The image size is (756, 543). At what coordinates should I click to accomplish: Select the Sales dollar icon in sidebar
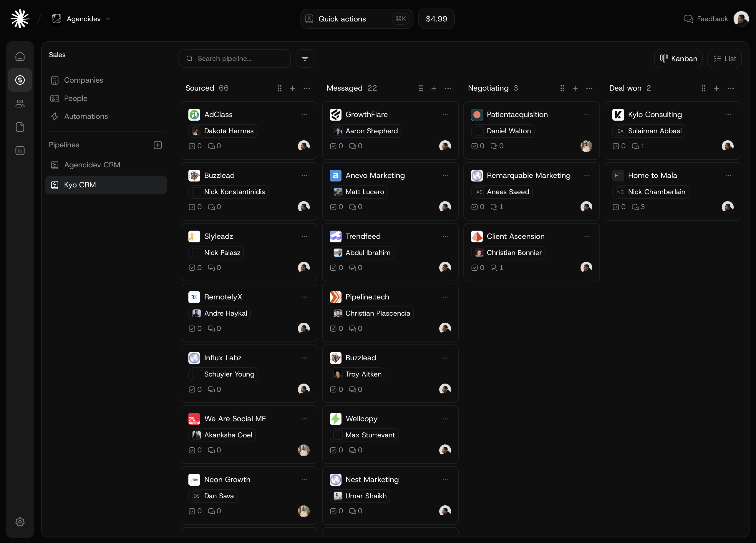[20, 80]
